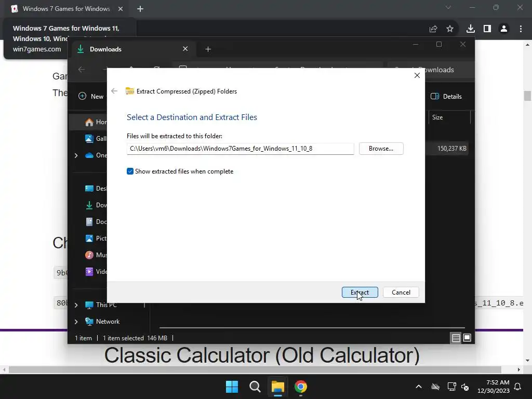Open the notifications bell
Viewport: 532px width, 399px height.
tap(518, 387)
